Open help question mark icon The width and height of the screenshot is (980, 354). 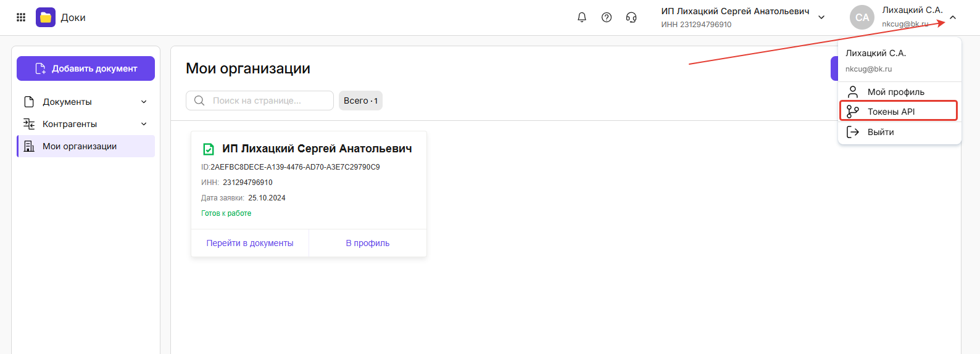point(607,17)
